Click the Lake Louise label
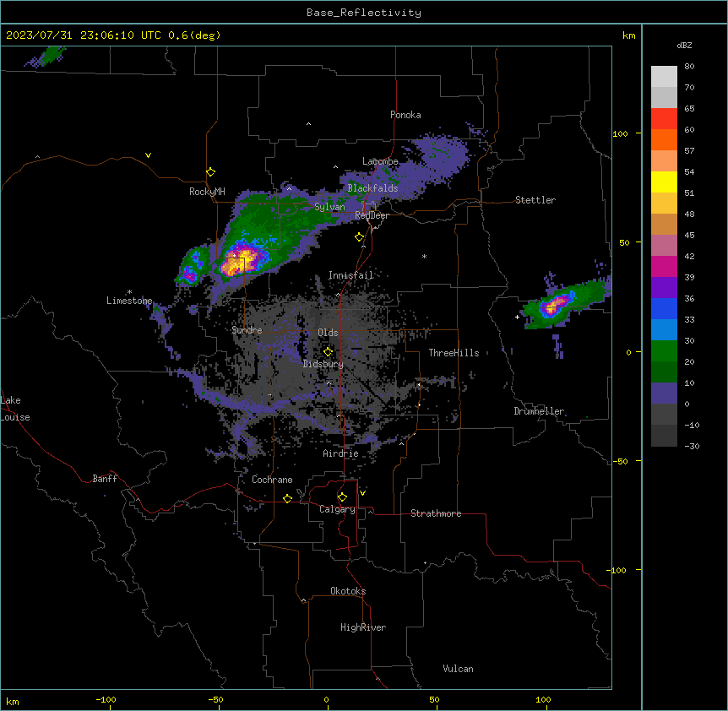Screen dimensions: 728x711 15,409
